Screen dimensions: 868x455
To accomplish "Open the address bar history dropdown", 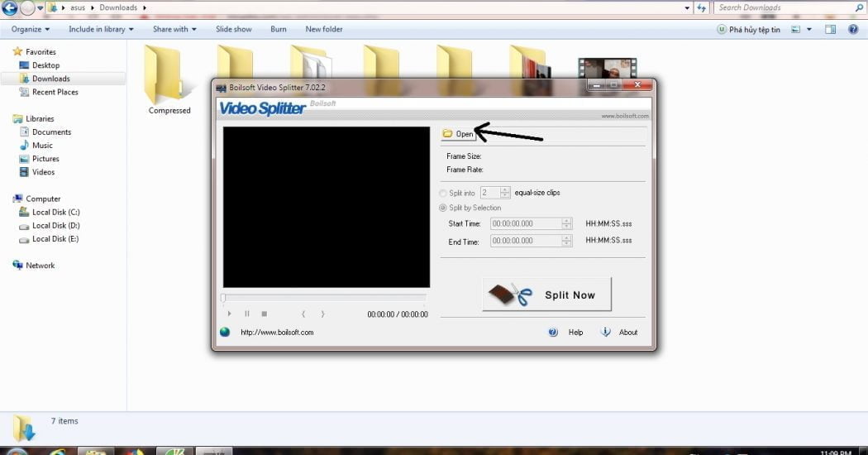I will coord(687,7).
